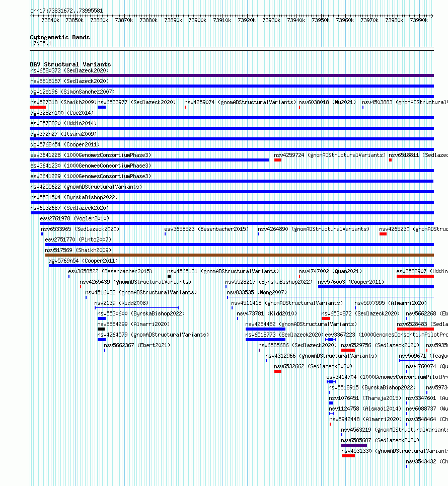Open nsv4516032 (gnomADStructuralVariants) label

141,292
